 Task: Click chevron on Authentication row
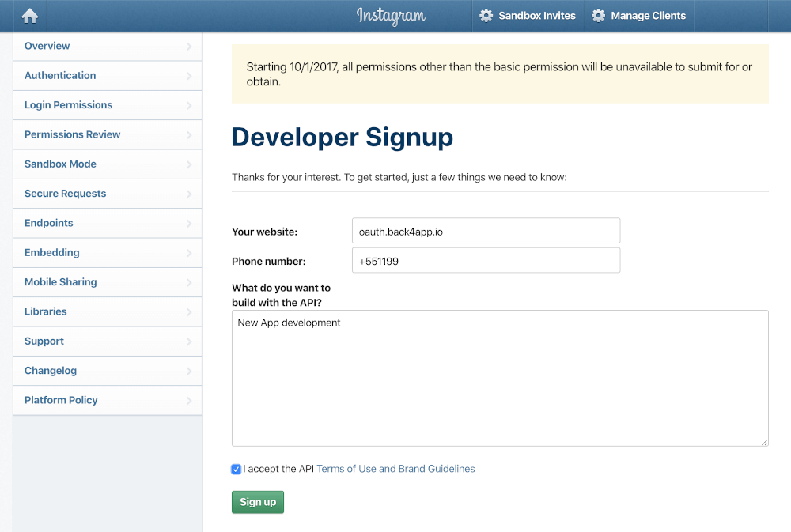[189, 76]
